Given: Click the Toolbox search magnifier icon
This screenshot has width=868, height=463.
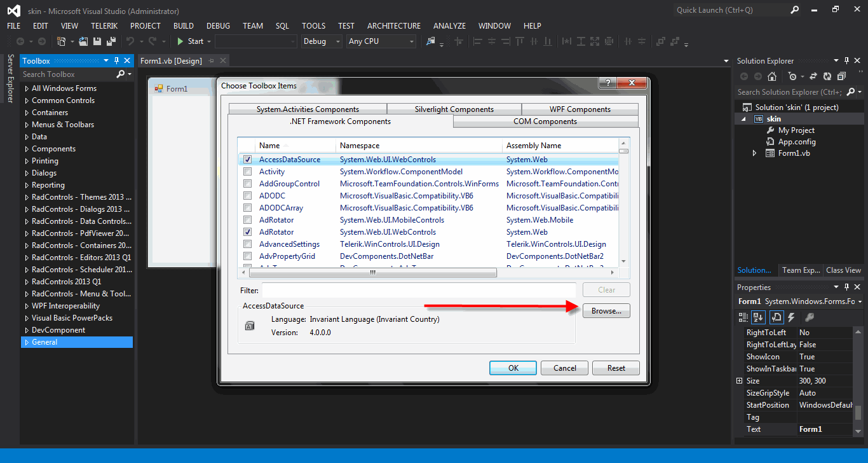Looking at the screenshot, I should click(121, 74).
